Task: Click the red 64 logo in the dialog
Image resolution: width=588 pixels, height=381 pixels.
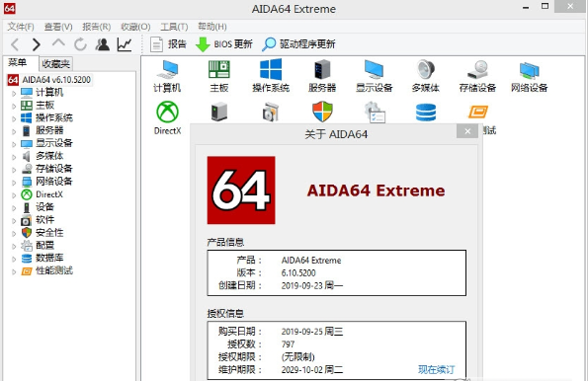Action: 241,190
